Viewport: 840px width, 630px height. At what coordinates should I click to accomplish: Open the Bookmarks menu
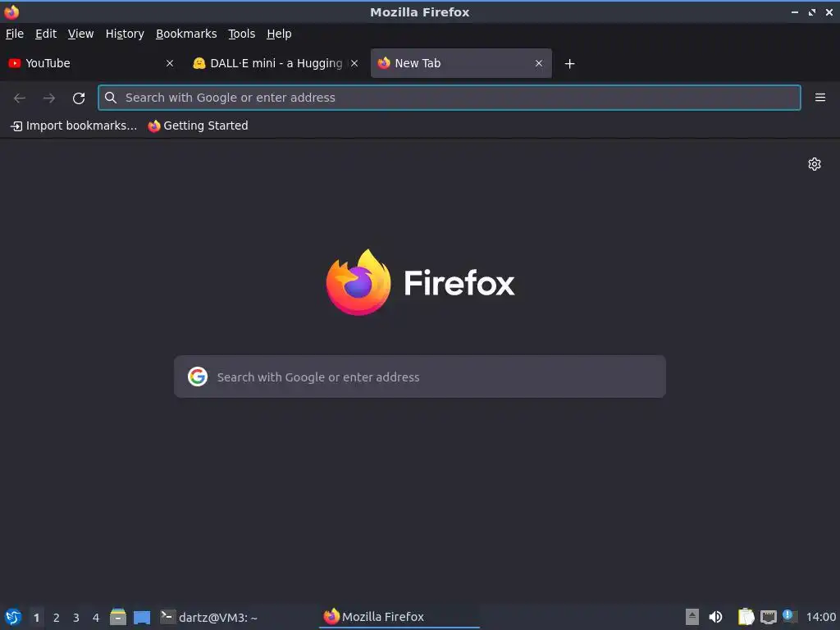(x=186, y=34)
